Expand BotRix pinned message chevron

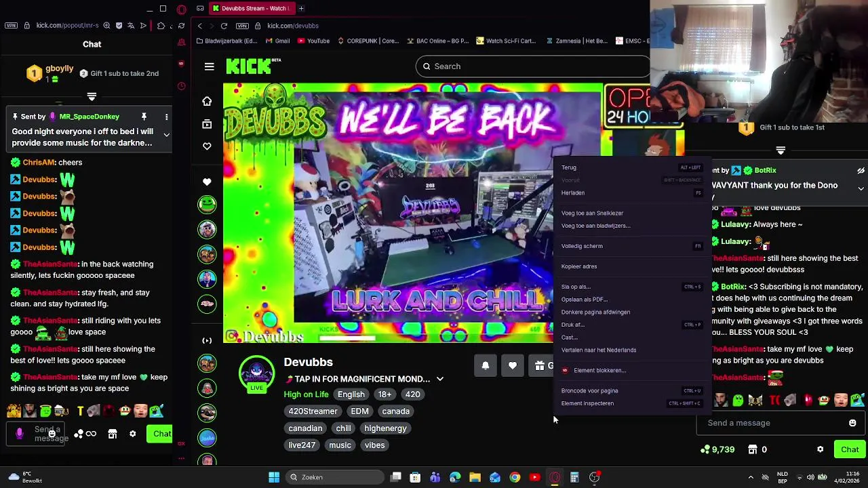tap(861, 188)
